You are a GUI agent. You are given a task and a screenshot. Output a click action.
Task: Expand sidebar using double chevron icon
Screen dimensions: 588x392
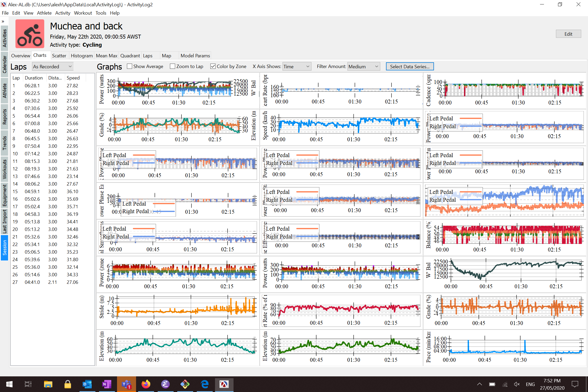tap(3, 21)
